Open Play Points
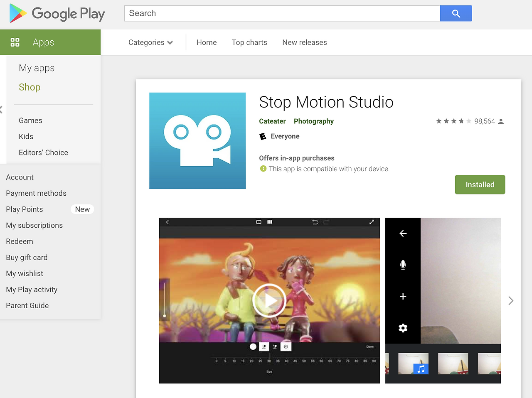 [x=25, y=209]
